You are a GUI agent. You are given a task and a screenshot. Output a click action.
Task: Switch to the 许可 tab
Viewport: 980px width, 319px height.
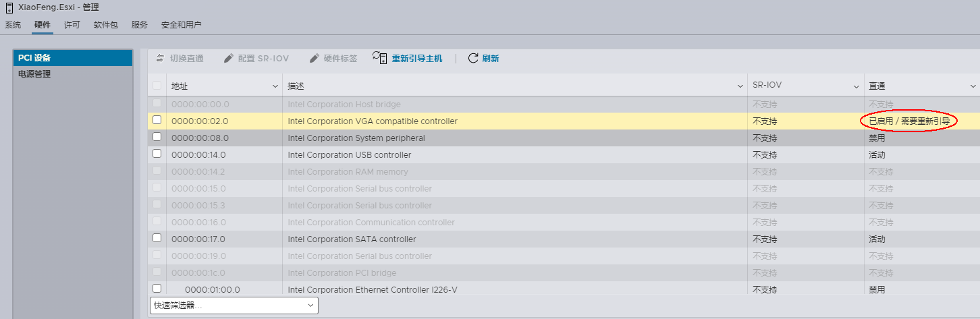[72, 25]
